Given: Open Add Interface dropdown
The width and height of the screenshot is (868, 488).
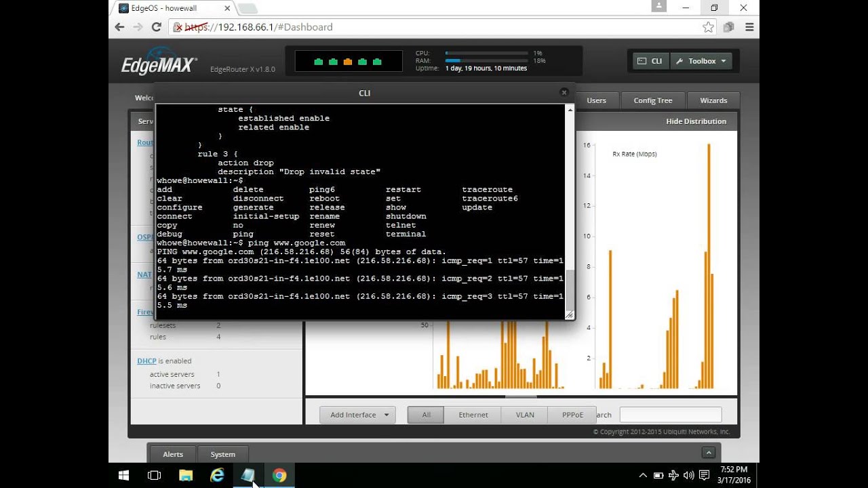Looking at the screenshot, I should [357, 415].
